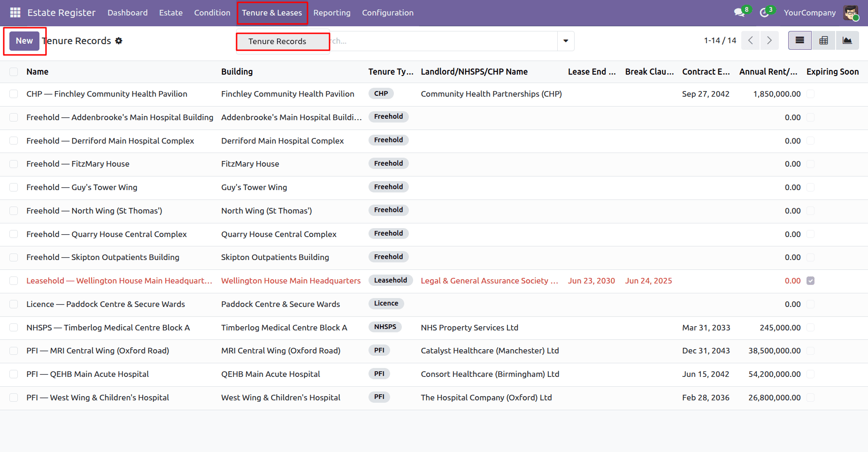Open the Condition menu
Viewport: 868px width, 452px height.
coord(212,13)
